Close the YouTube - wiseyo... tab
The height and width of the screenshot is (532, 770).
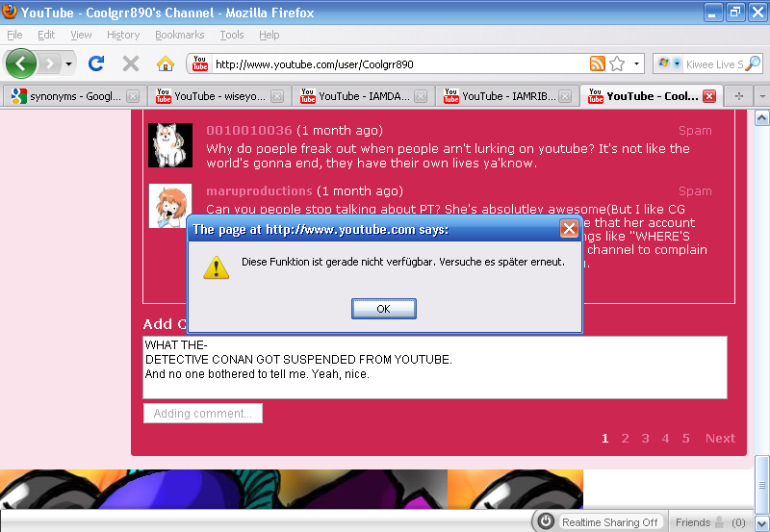[x=277, y=96]
